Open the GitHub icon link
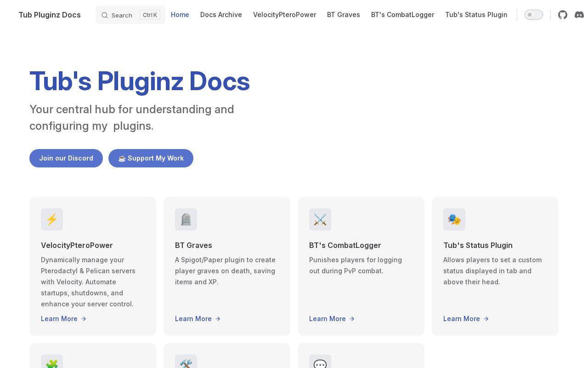 pos(563,15)
